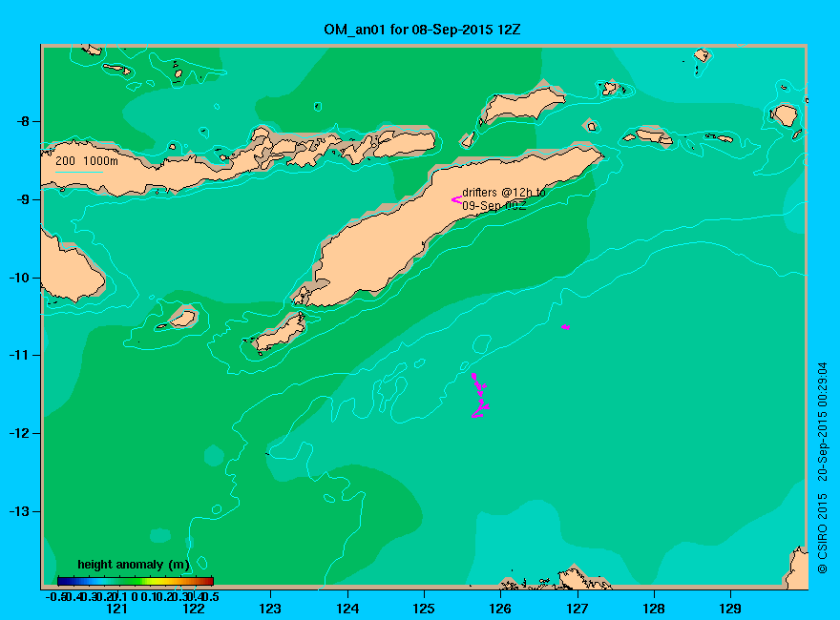Click longitude label 124 on x-axis
This screenshot has width=840, height=620.
click(x=347, y=609)
